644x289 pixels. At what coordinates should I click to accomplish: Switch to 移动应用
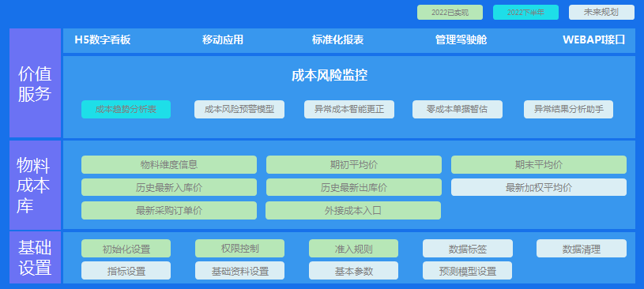pos(223,39)
